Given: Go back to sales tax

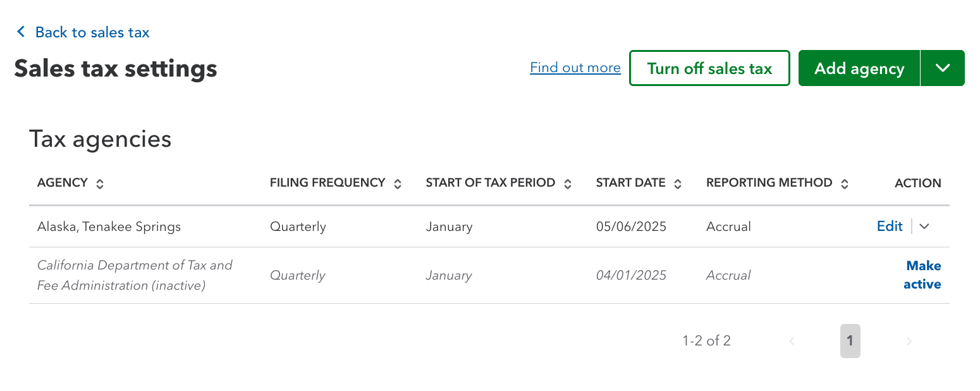Looking at the screenshot, I should point(92,32).
